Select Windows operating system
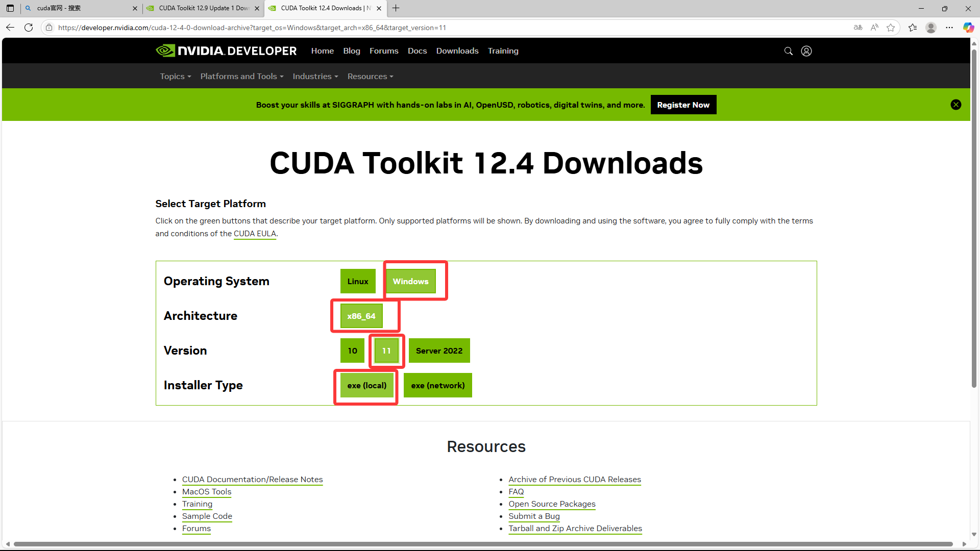 411,282
